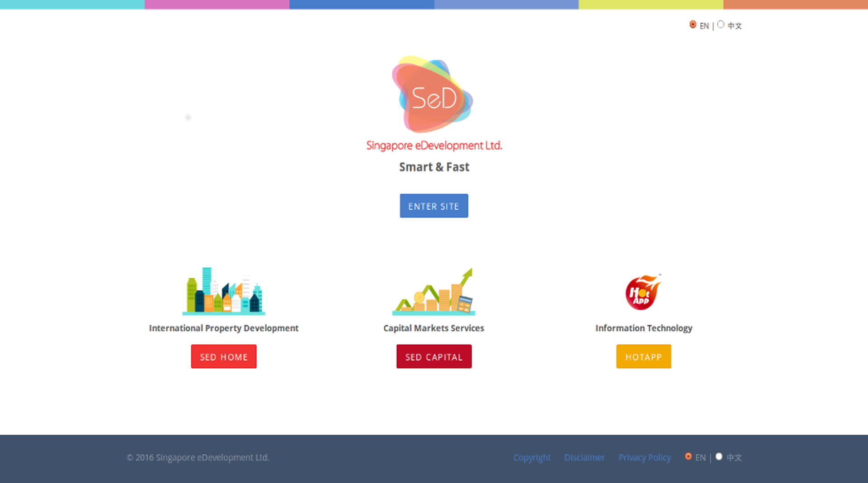Screen dimensions: 868x483
Task: Open SED HOME
Action: click(x=223, y=356)
